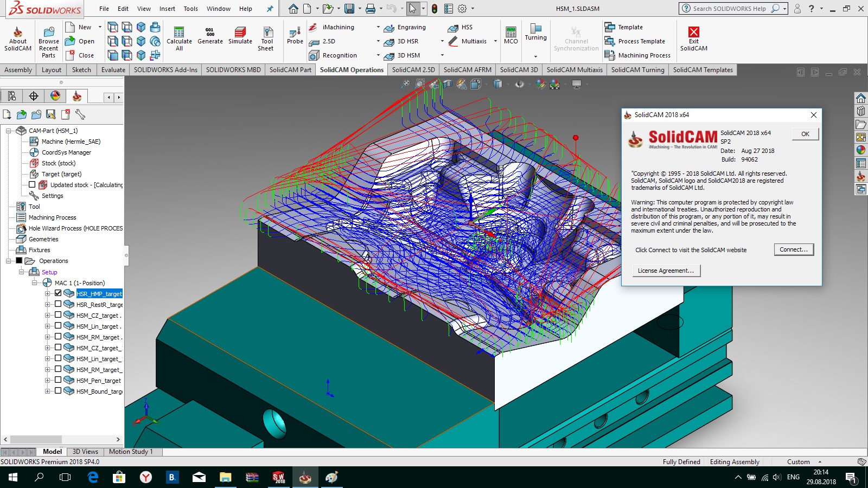Open Process Template
The width and height of the screenshot is (868, 488).
point(635,41)
